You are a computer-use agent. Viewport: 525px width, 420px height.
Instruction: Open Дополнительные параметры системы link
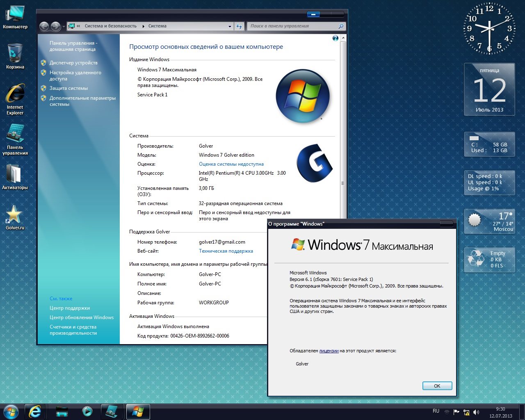[82, 101]
